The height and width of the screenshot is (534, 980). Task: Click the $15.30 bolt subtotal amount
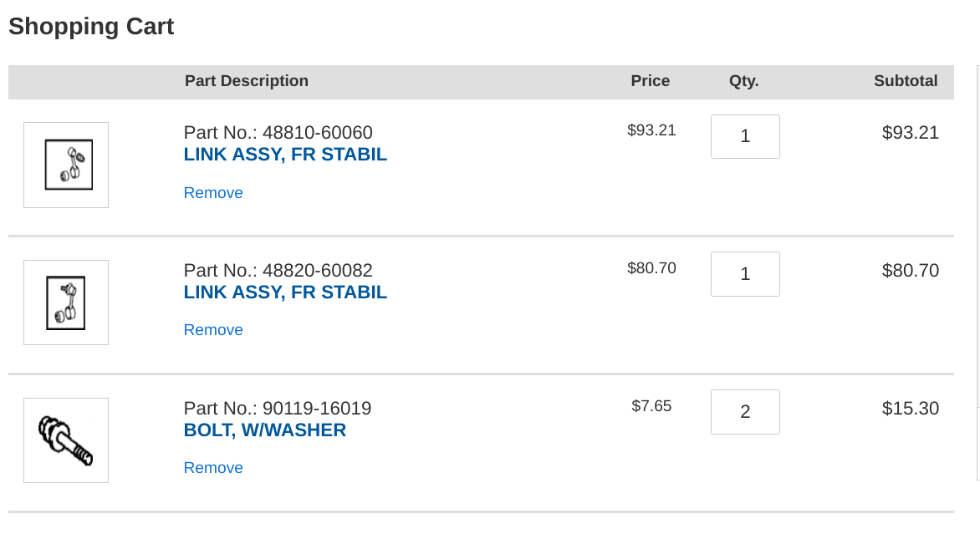pos(910,409)
